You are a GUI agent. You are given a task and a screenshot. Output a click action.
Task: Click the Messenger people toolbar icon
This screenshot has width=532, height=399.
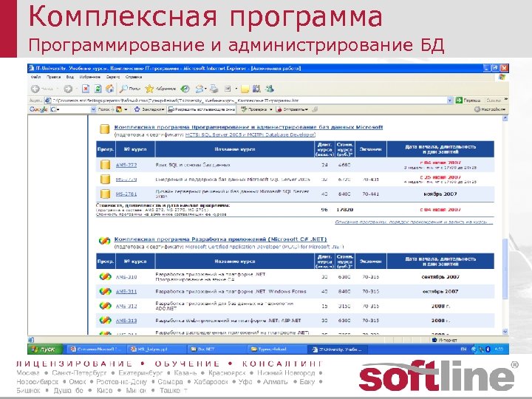click(270, 89)
